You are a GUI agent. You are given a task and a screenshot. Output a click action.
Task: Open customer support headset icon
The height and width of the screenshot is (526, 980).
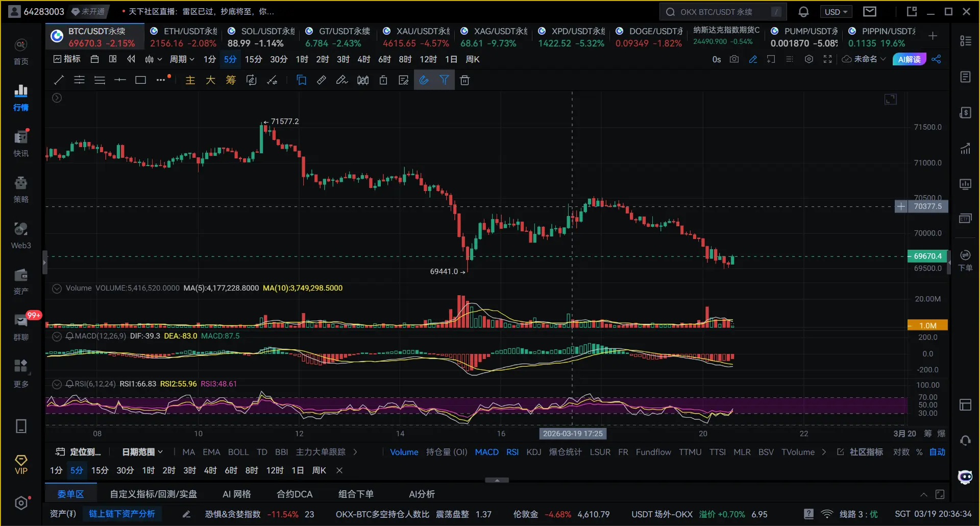965,441
